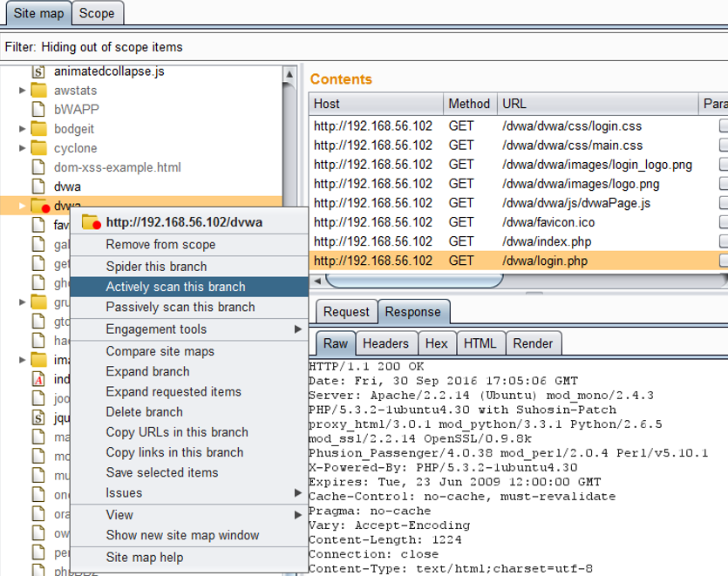Click the bodgeit folder icon
728x576 pixels.
(x=38, y=129)
